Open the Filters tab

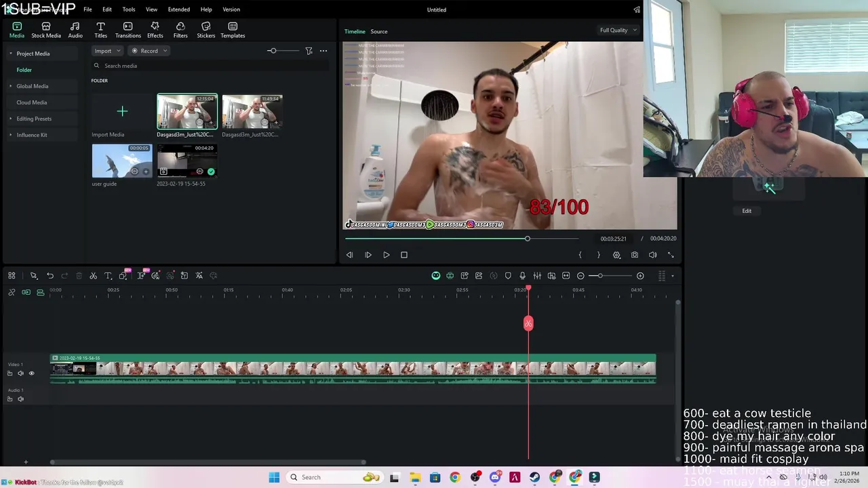[180, 30]
